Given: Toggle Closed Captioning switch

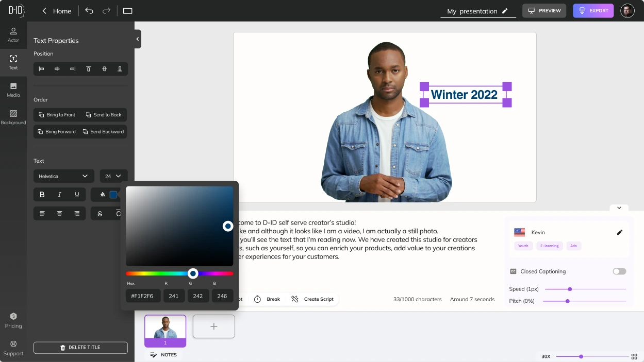Looking at the screenshot, I should click(619, 271).
